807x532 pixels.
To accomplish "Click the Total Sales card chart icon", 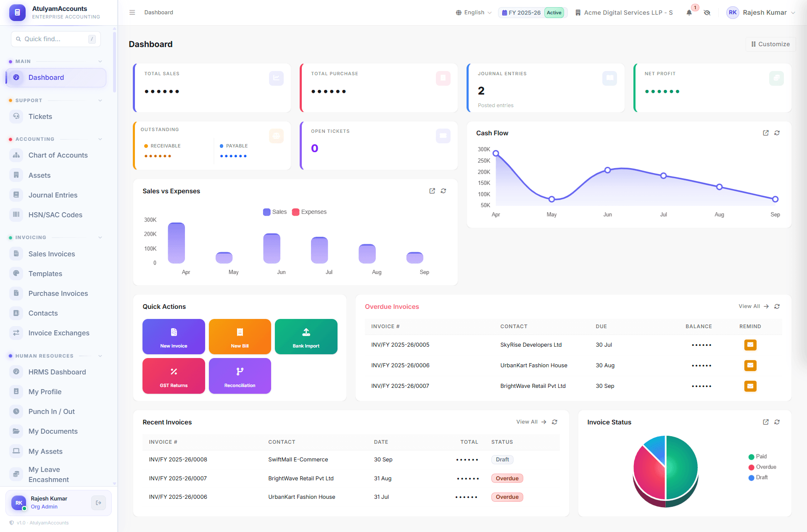I will (276, 78).
